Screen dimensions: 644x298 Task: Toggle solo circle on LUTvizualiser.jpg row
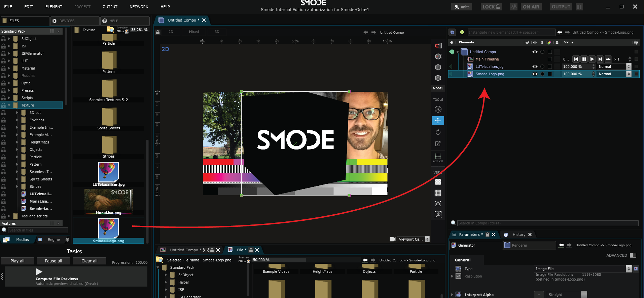[x=542, y=67]
